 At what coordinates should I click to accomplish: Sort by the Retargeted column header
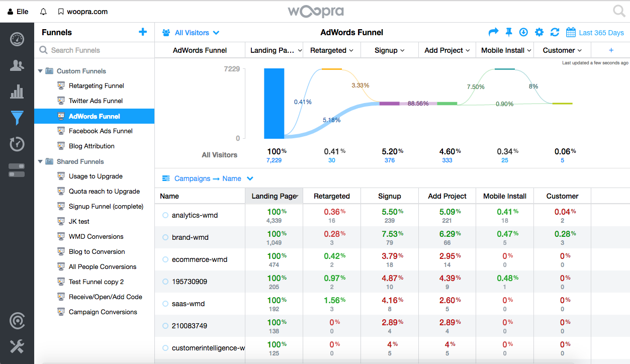coord(332,196)
